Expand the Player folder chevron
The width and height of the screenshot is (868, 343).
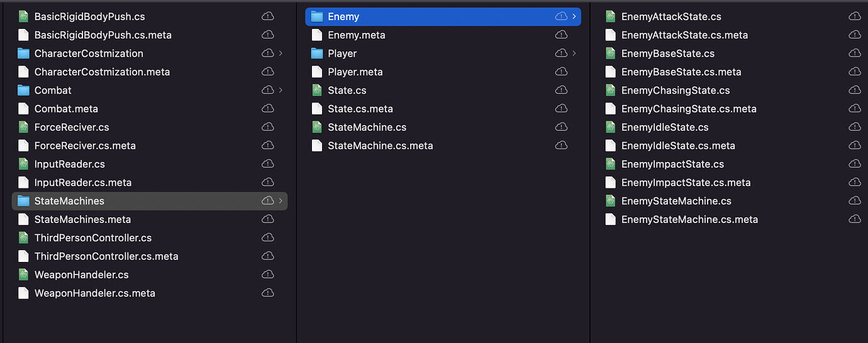click(x=574, y=53)
